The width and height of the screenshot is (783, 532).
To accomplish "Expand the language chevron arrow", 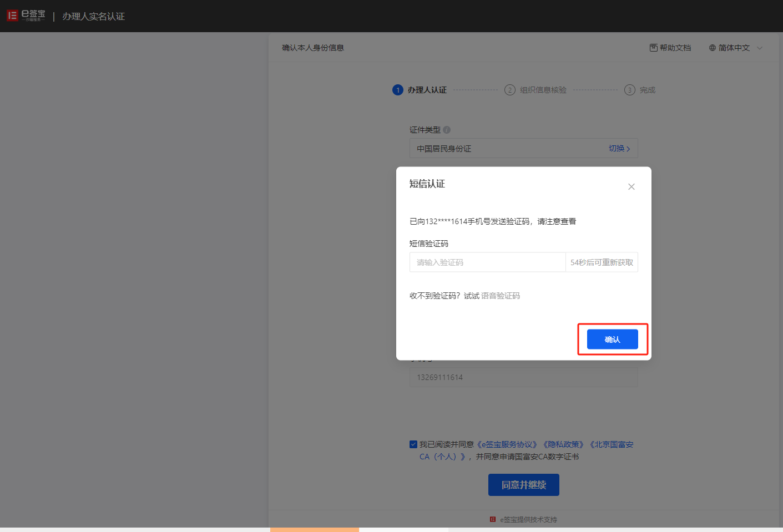I will pyautogui.click(x=760, y=48).
